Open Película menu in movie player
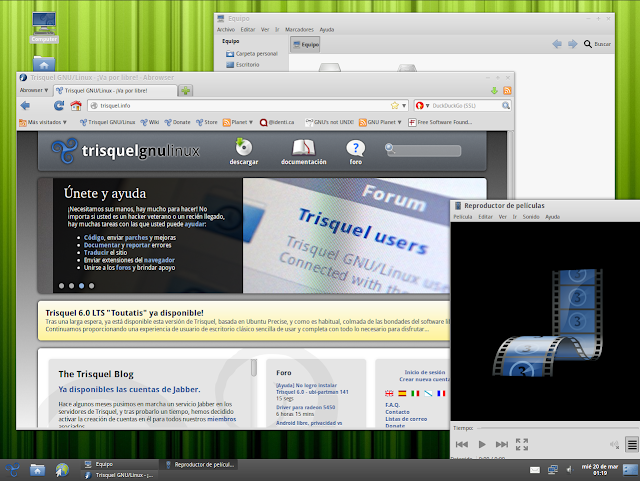This screenshot has width=640, height=481. point(463,217)
